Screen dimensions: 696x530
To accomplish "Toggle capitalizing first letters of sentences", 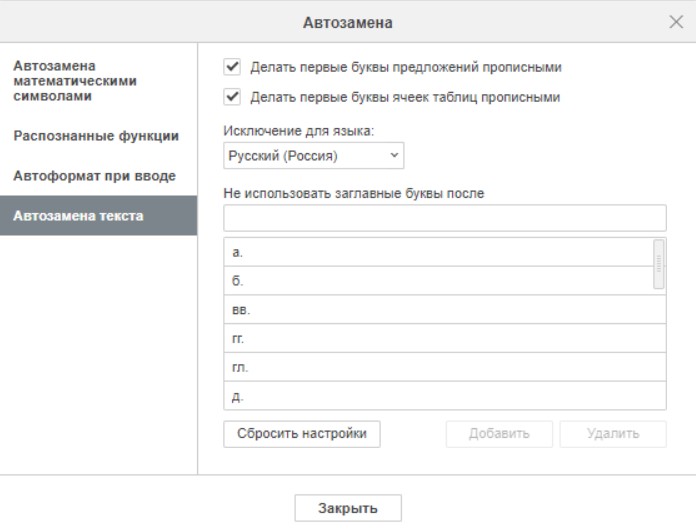I will coord(232,67).
